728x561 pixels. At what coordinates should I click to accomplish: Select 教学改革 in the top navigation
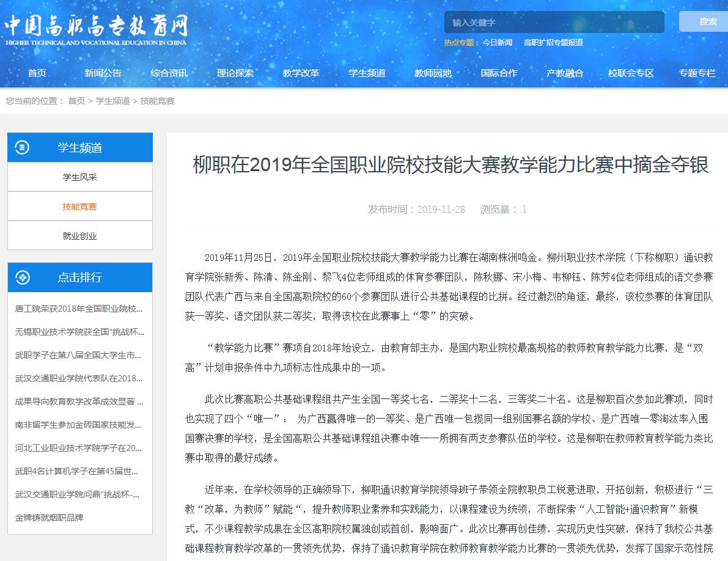pos(301,73)
